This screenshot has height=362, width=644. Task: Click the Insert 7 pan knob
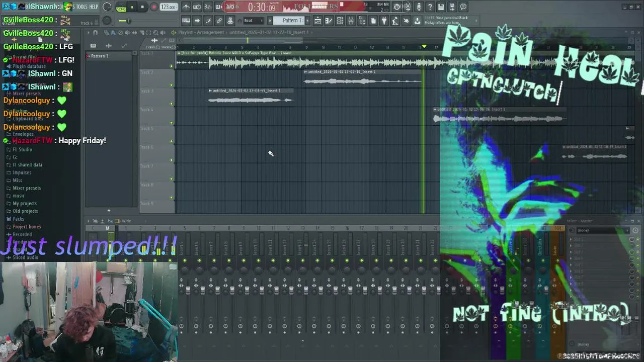click(214, 270)
